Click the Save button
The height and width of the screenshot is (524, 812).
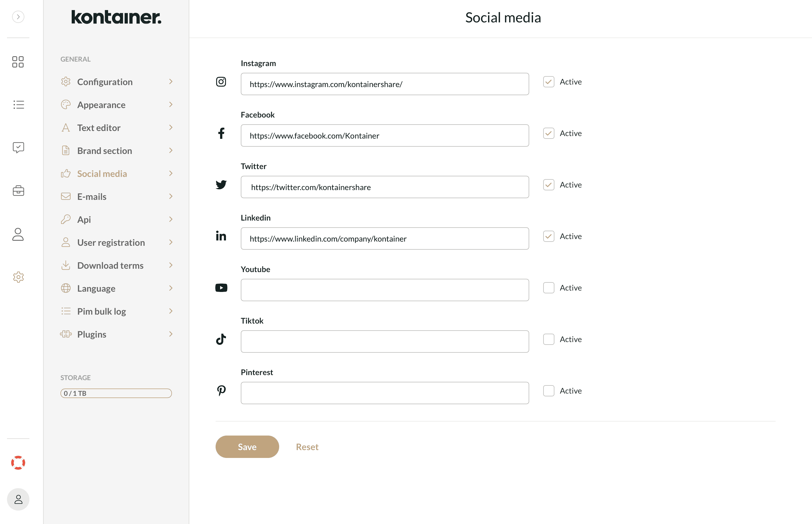click(x=248, y=446)
